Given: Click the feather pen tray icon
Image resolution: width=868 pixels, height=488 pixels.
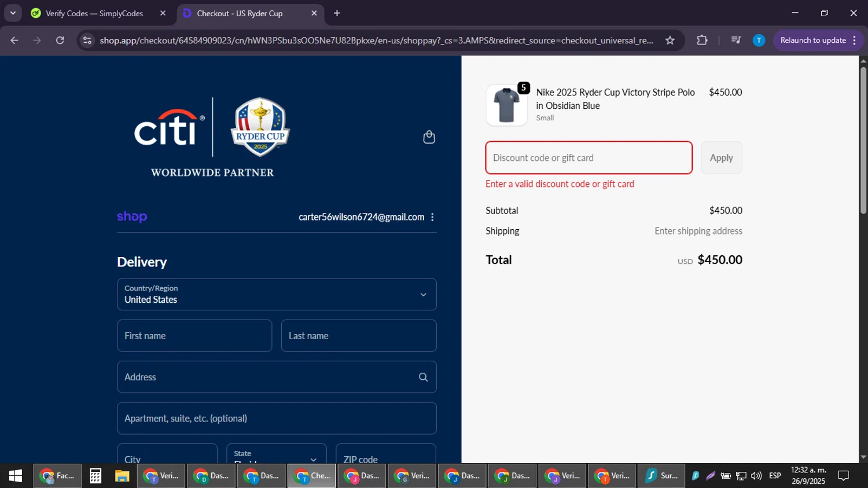Looking at the screenshot, I should tap(711, 476).
